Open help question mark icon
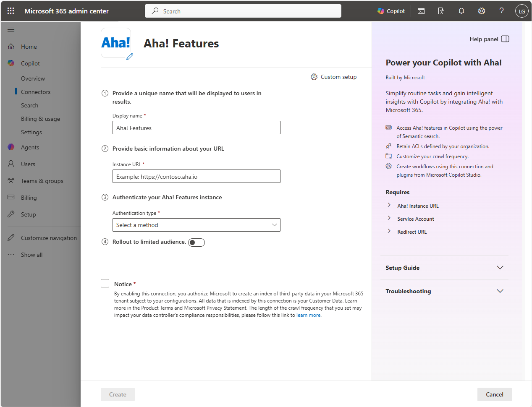This screenshot has height=407, width=532. click(502, 11)
